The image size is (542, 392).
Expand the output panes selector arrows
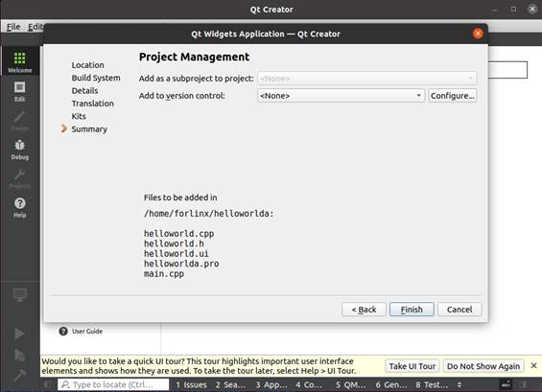pyautogui.click(x=460, y=384)
